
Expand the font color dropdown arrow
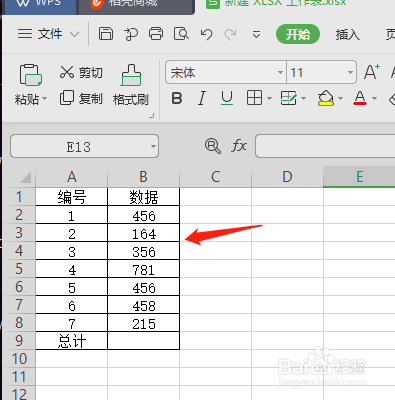[x=374, y=98]
